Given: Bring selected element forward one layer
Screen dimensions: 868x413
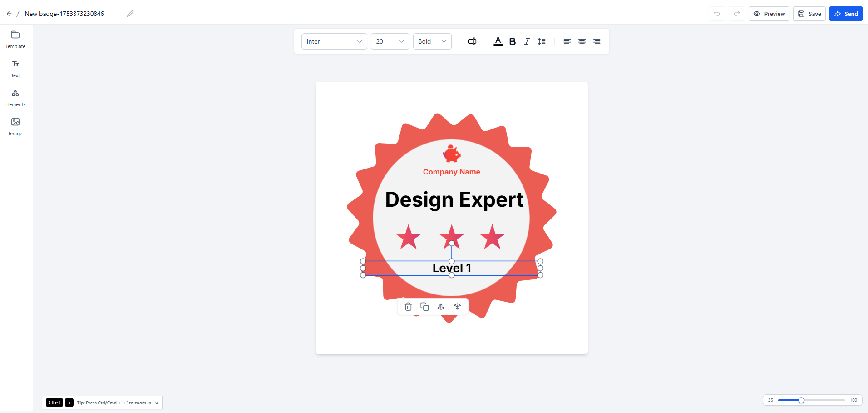Looking at the screenshot, I should [441, 307].
